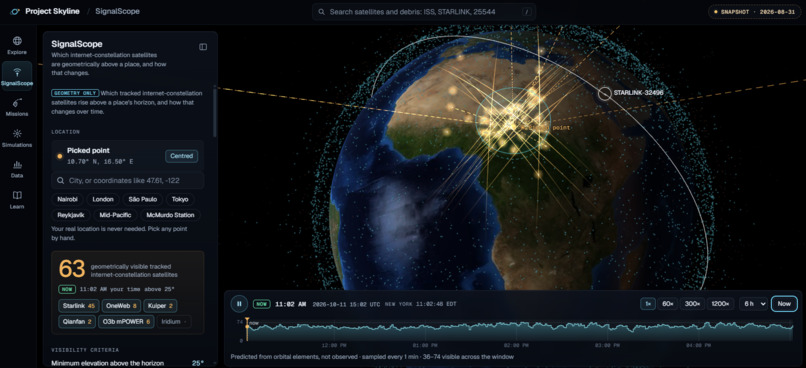Screen dimensions: 806x368
Task: Click the Picked point location card
Action: click(x=127, y=156)
